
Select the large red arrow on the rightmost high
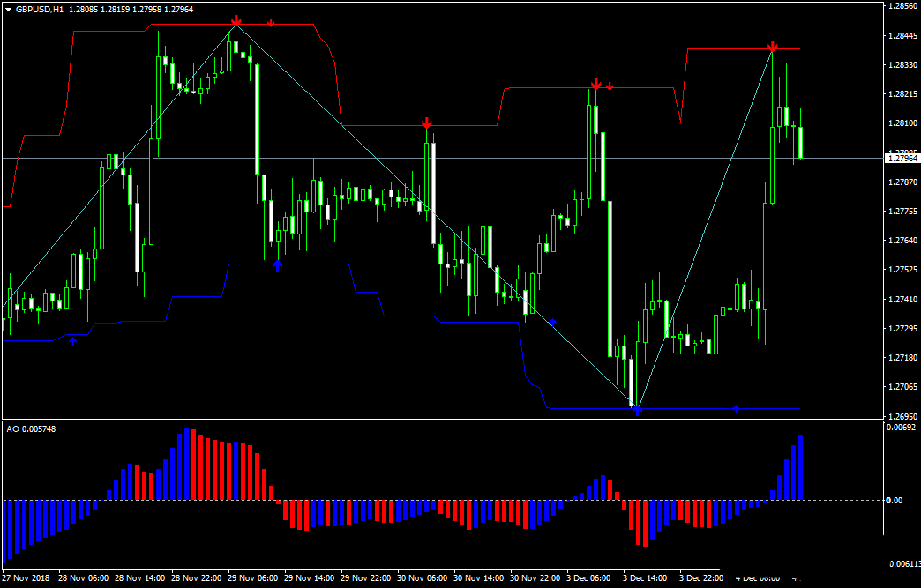(x=773, y=46)
